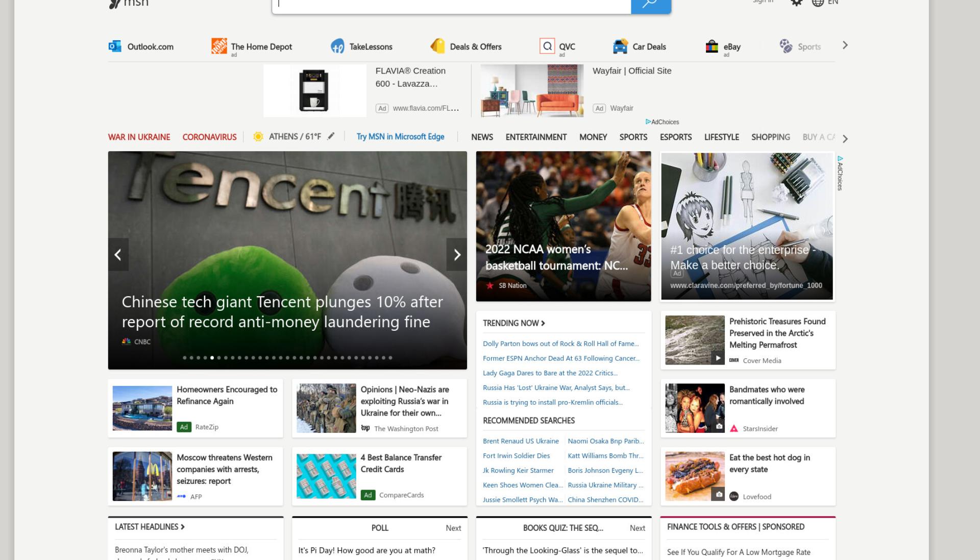Open gallery camera icon on hot dog story

pyautogui.click(x=719, y=494)
